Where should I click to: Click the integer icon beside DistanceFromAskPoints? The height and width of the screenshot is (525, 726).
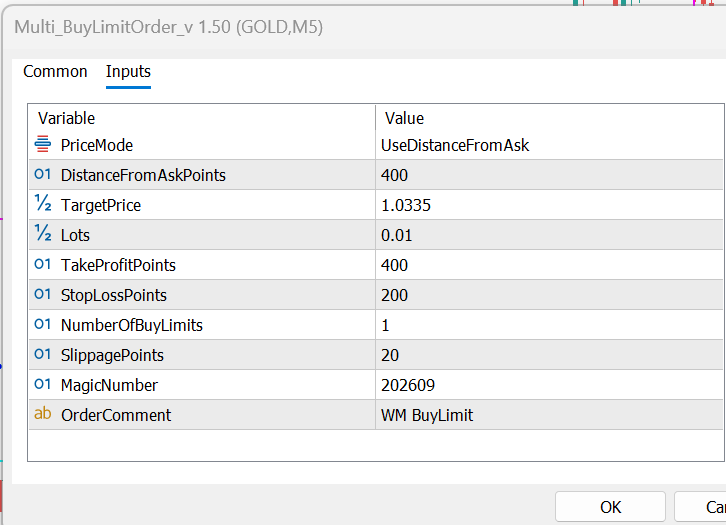tap(43, 175)
